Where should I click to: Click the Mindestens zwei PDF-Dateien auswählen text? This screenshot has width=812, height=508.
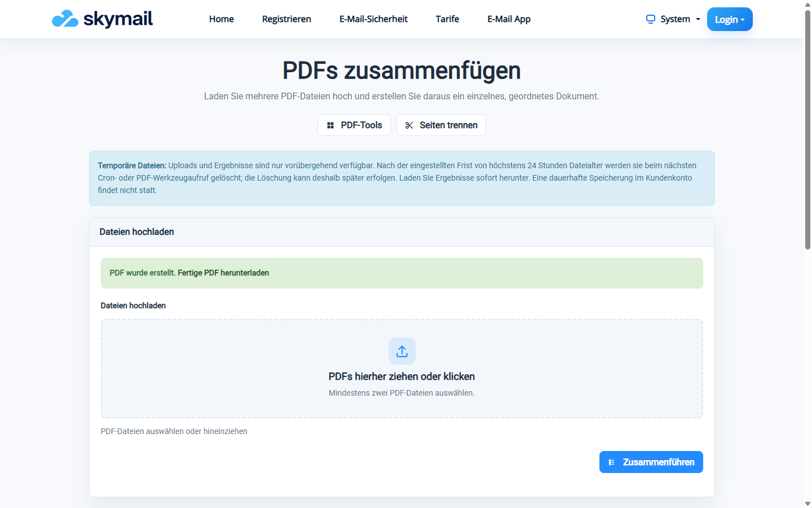[x=402, y=393]
